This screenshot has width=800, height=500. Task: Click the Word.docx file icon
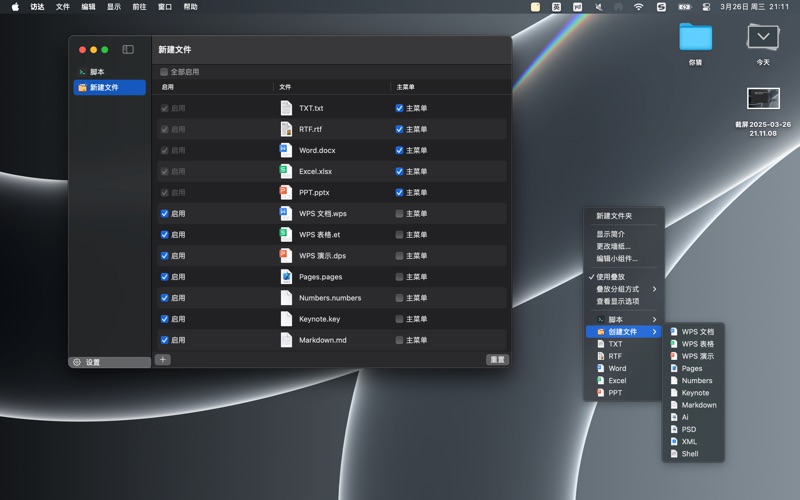tap(286, 150)
